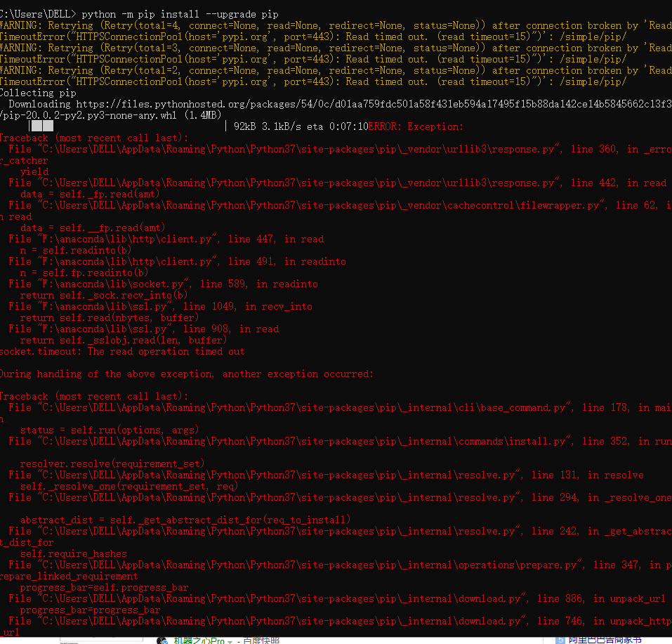Image resolution: width=672 pixels, height=644 pixels.
Task: Open the dropdown arrow beside 机器之心Pro
Action: tap(230, 640)
